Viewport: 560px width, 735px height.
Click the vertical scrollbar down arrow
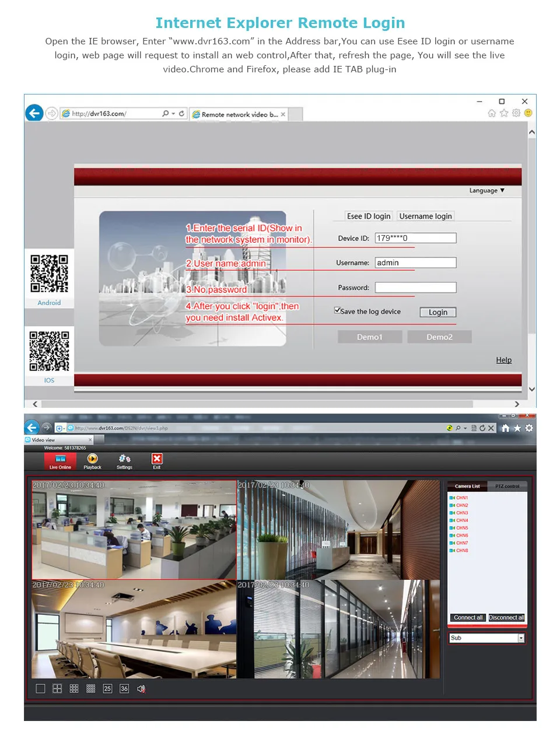tap(531, 389)
